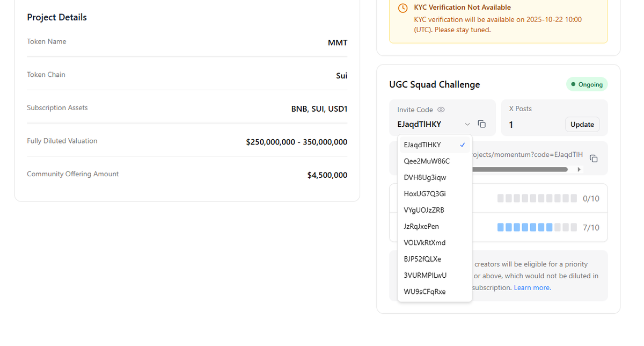
Task: Click the referral link horizontal scrollbar
Action: [x=519, y=169]
